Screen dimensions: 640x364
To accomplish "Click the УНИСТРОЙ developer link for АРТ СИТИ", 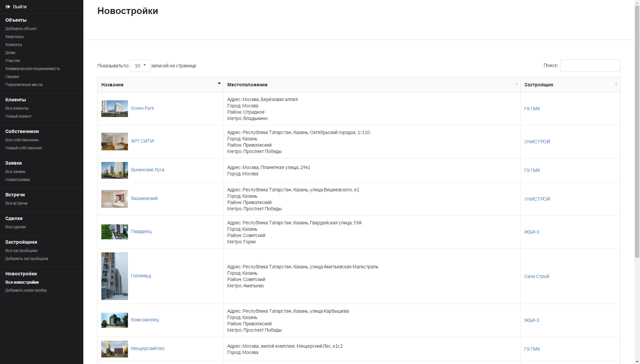I will [x=537, y=142].
